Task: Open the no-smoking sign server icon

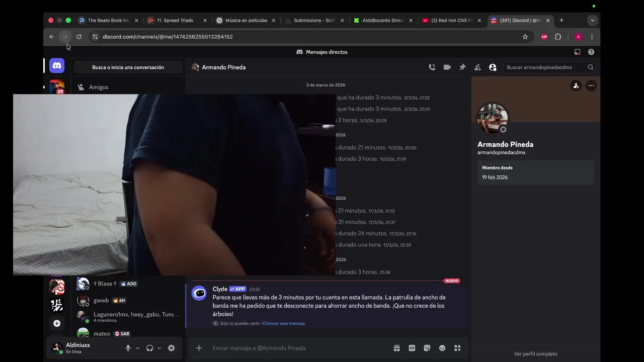Action: (x=57, y=287)
